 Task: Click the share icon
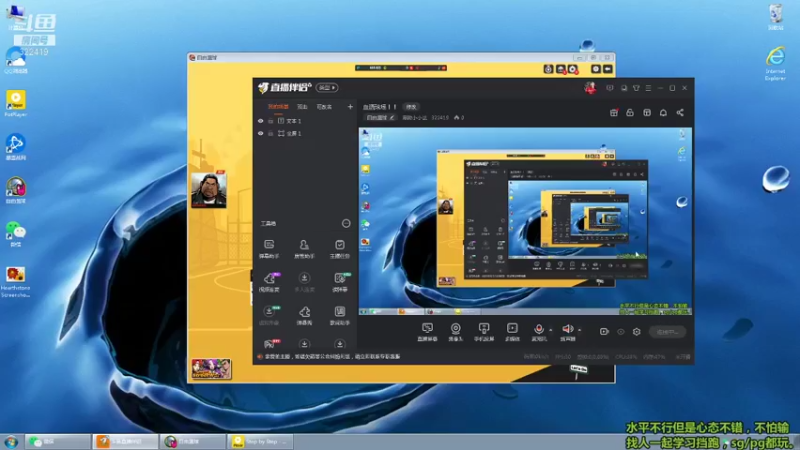coord(680,112)
